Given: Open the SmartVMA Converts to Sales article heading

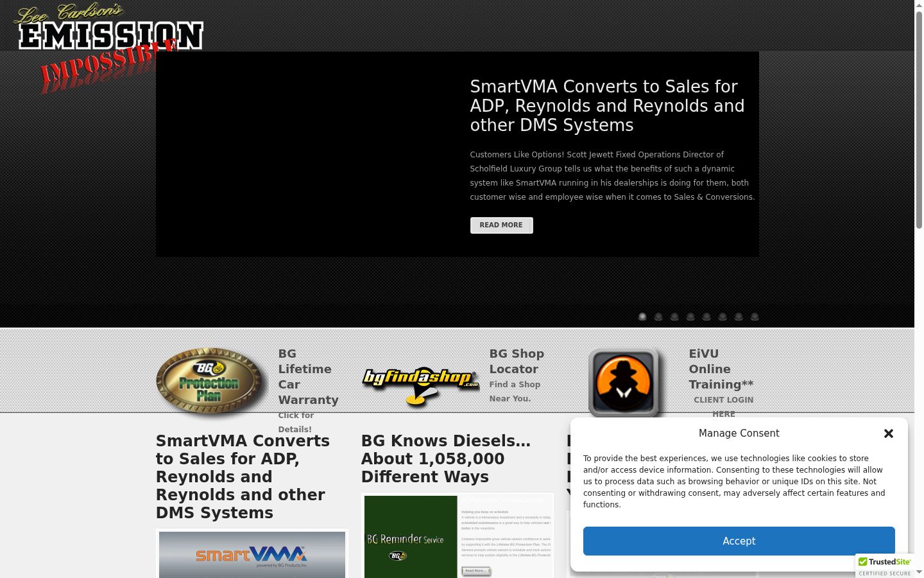Looking at the screenshot, I should pos(243,477).
